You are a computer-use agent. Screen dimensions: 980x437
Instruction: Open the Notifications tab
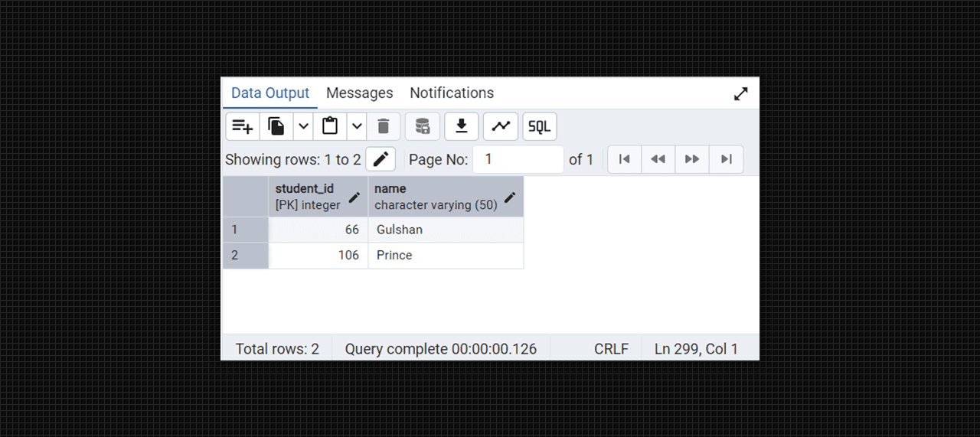point(452,93)
